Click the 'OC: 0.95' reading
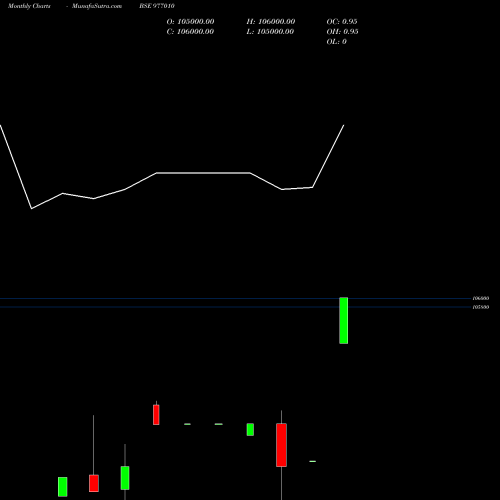The height and width of the screenshot is (500, 500). pos(342,22)
